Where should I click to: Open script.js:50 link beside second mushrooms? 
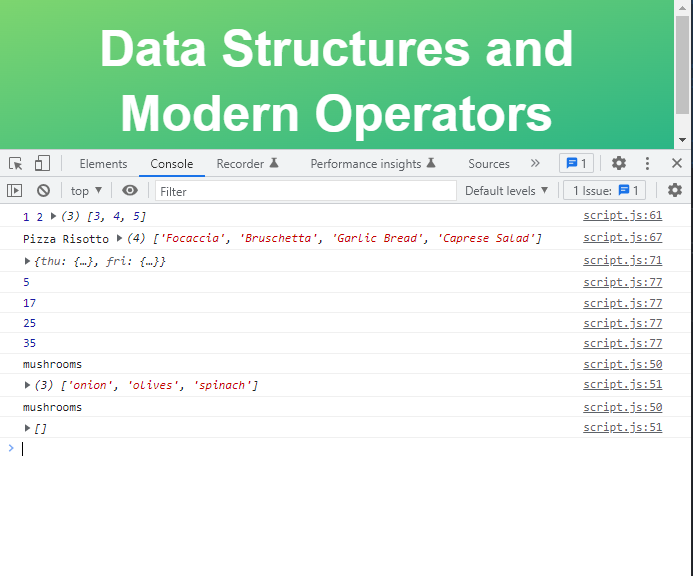pos(622,407)
